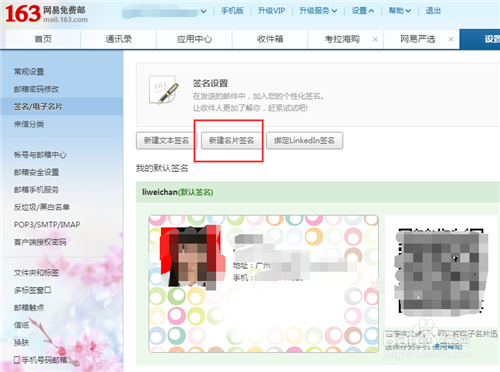Open 多标签窗口 in the sidebar
The image size is (500, 372).
coord(33,290)
